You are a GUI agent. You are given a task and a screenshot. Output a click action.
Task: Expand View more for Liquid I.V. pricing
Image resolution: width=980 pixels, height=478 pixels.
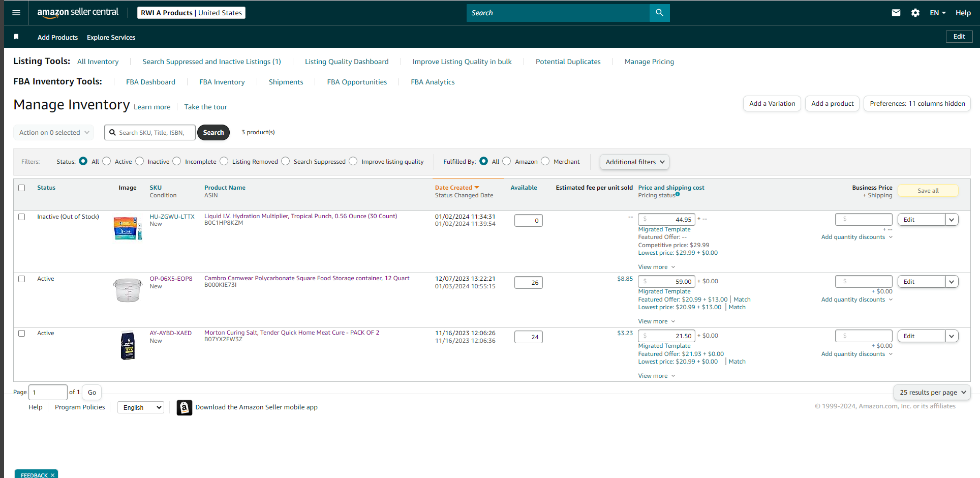click(657, 267)
